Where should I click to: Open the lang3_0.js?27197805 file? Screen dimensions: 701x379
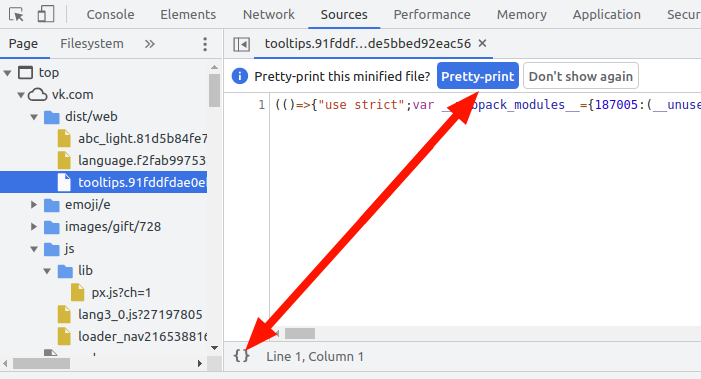(x=140, y=314)
